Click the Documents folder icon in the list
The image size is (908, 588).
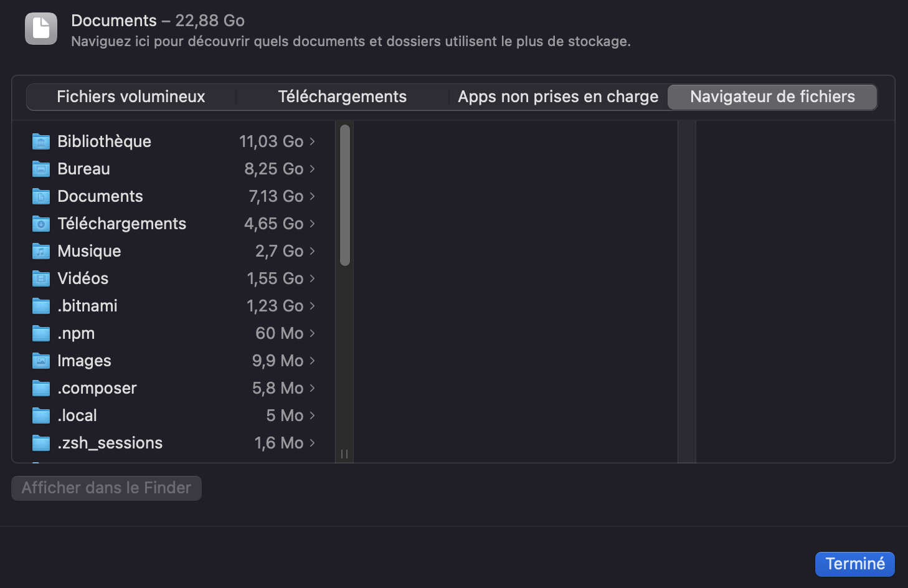click(40, 196)
